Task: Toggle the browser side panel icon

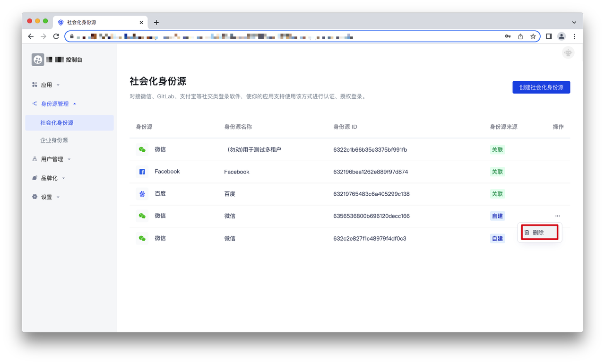Action: 549,36
